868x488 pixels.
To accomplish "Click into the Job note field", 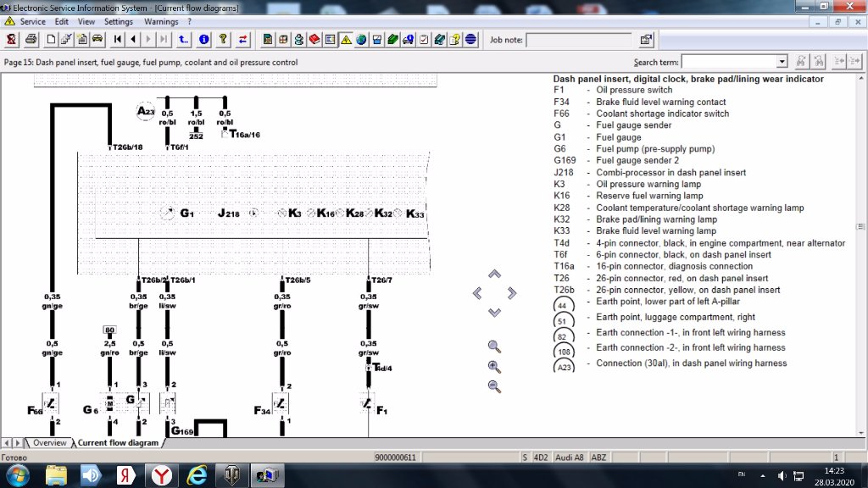I will coord(578,40).
